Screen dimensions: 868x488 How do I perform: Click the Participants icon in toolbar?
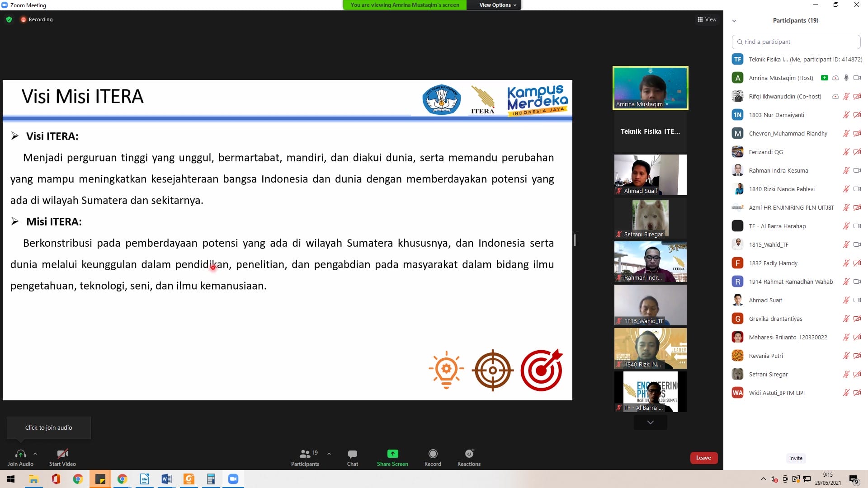[305, 454]
